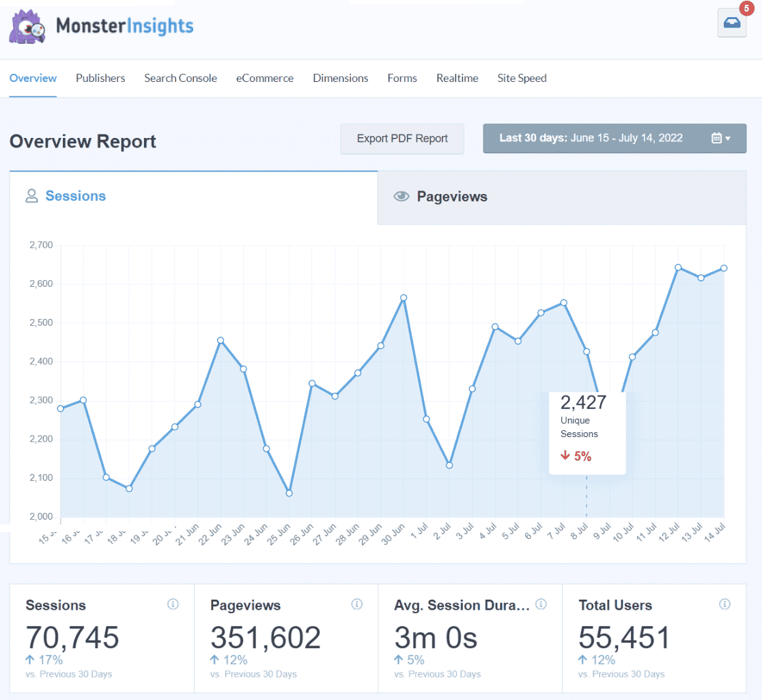Open the eCommerce report tab
The width and height of the screenshot is (762, 700).
click(x=264, y=78)
